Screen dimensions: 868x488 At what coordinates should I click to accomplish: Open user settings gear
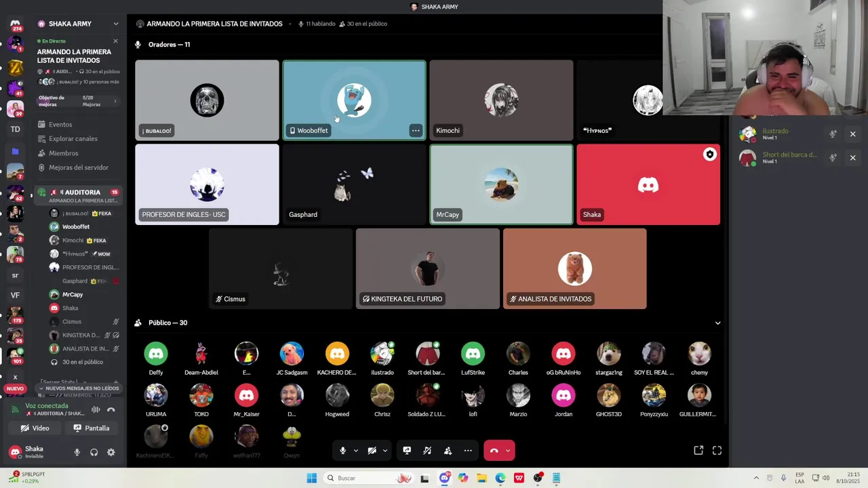pyautogui.click(x=111, y=452)
